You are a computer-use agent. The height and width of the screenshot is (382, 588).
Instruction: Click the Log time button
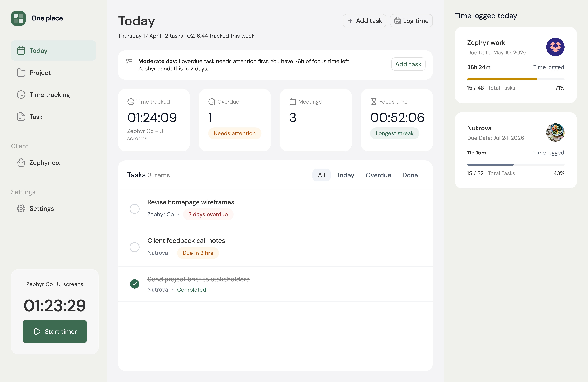[x=411, y=21]
